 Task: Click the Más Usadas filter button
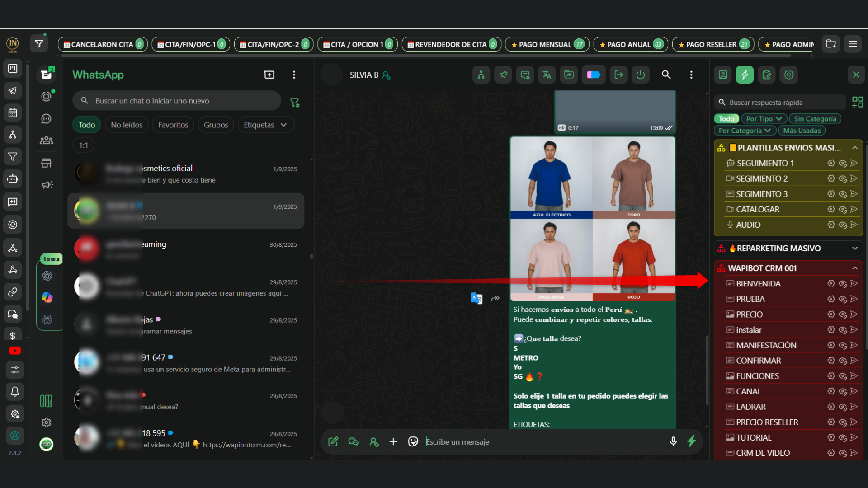(x=802, y=131)
